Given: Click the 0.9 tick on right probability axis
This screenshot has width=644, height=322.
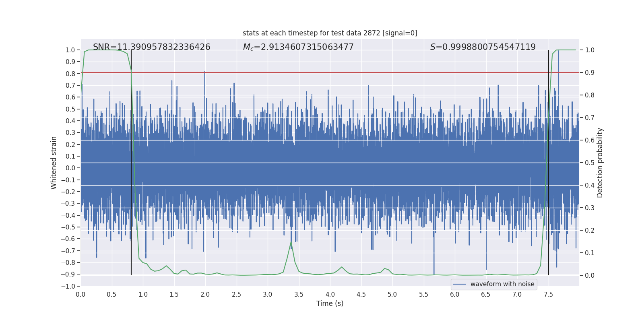Looking at the screenshot, I should (590, 73).
